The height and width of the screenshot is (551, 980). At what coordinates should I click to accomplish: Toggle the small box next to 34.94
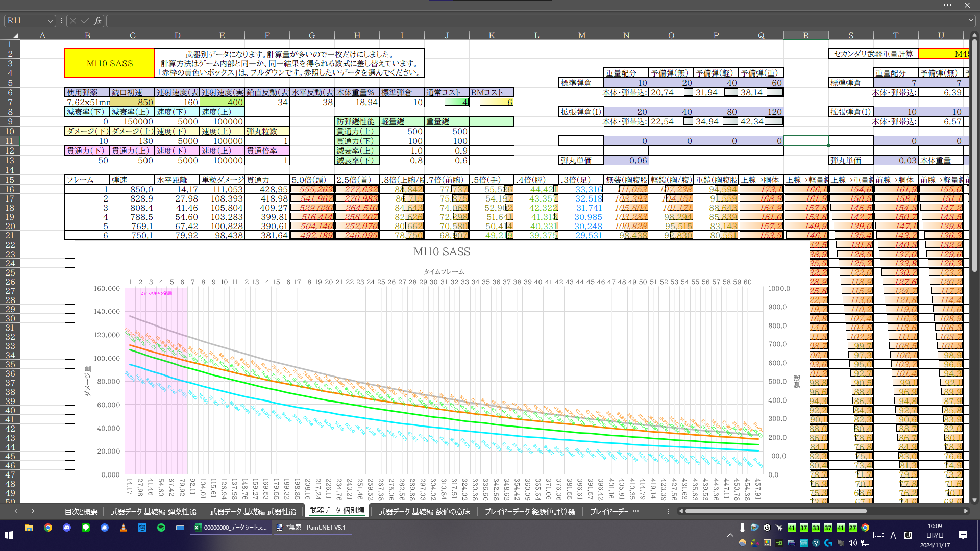[x=730, y=121]
